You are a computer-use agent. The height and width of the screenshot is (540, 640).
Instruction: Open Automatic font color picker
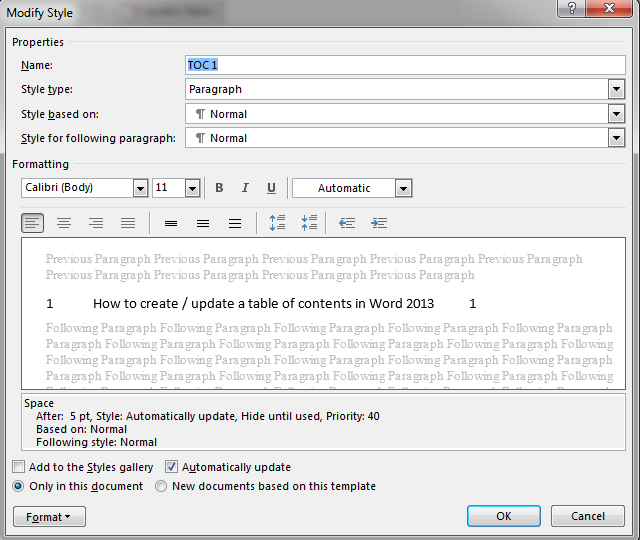(x=403, y=188)
